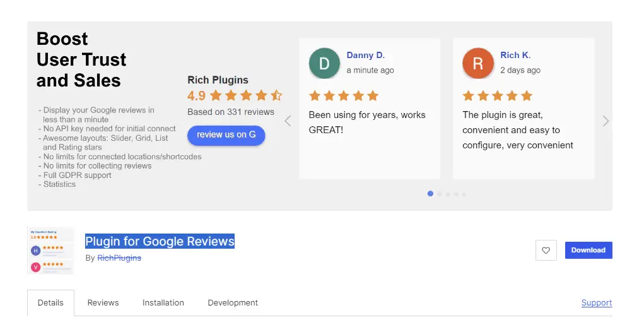This screenshot has width=644, height=332.
Task: Click the 4.9 rating number
Action: [196, 96]
